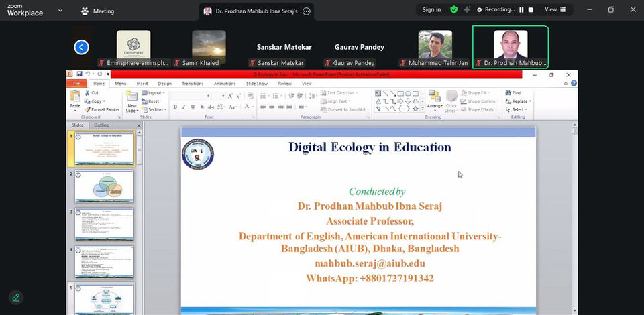This screenshot has height=315, width=644.
Task: Click the Save icon in quick access toolbar
Action: (x=79, y=74)
